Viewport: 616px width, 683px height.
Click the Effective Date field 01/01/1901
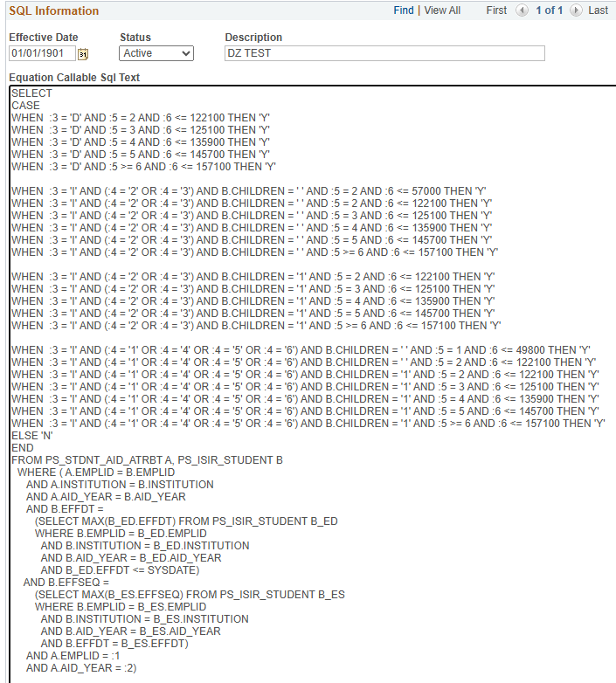42,53
